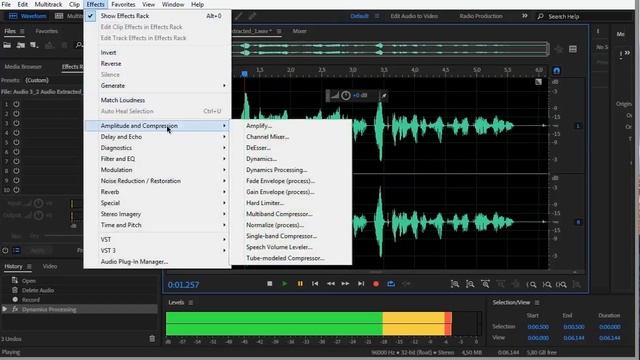Click the New File icon
This screenshot has height=360, width=640.
34,45
